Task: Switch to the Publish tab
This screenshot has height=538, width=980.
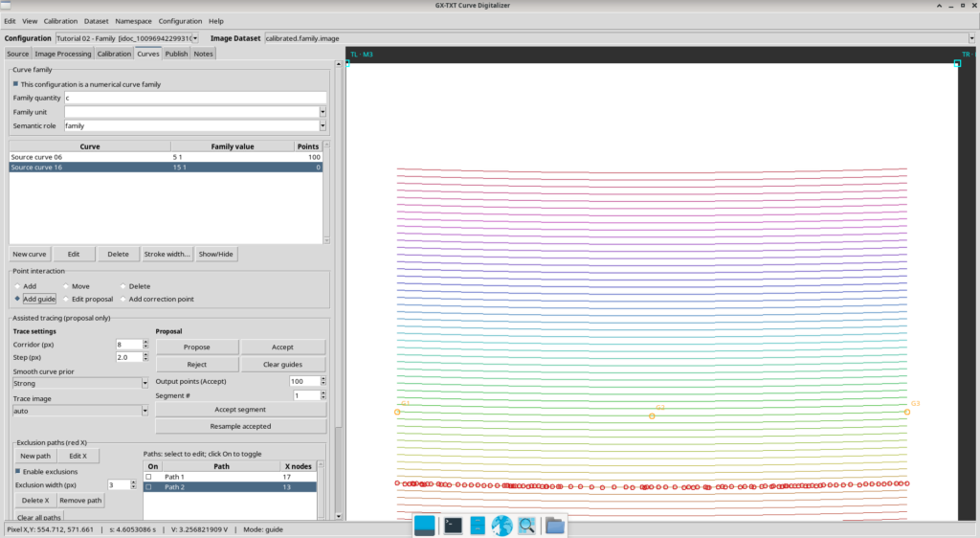Action: 176,54
